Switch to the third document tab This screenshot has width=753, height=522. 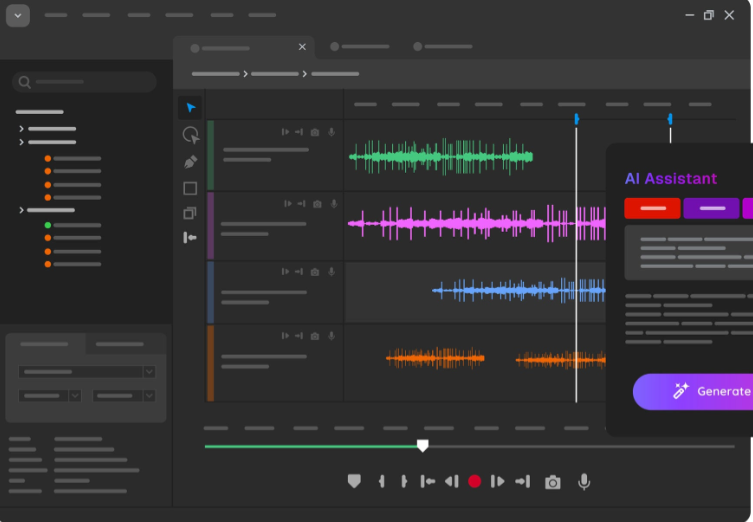click(443, 47)
